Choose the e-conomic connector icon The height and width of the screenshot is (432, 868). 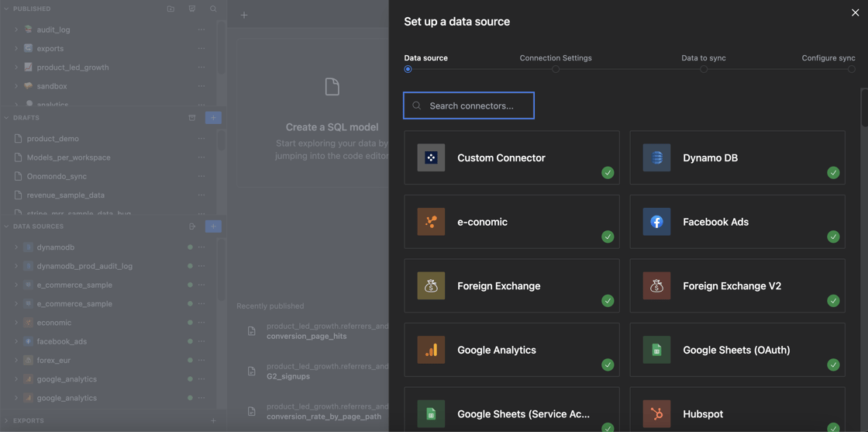431,222
